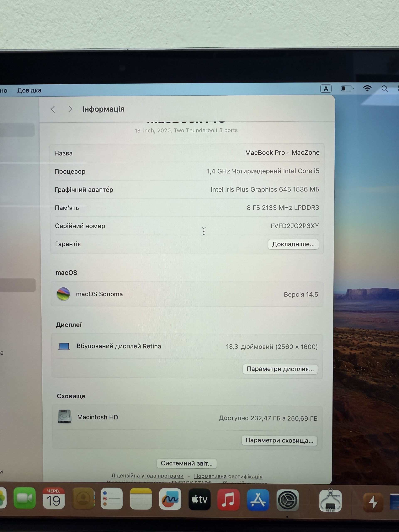Open Calendar showing date 19

click(54, 498)
